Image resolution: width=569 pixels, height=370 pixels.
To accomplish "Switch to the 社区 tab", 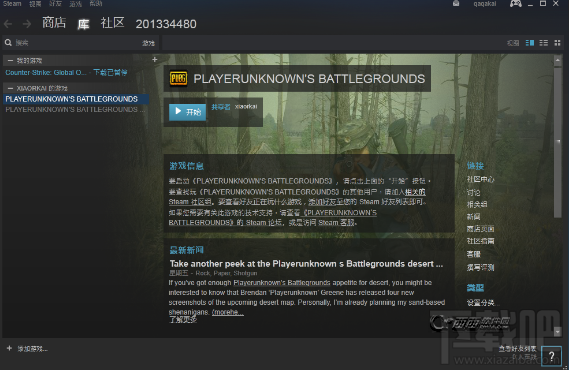I will pyautogui.click(x=112, y=23).
